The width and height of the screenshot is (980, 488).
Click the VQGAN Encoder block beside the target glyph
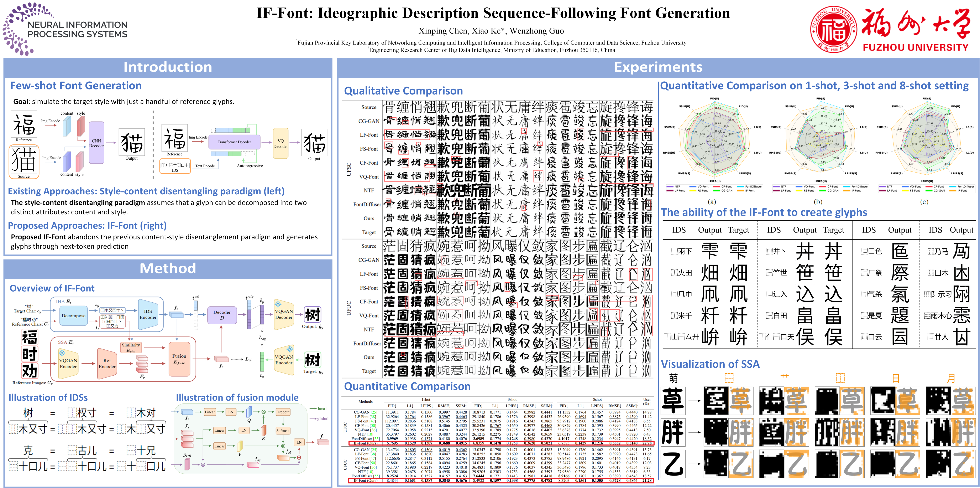click(x=284, y=360)
